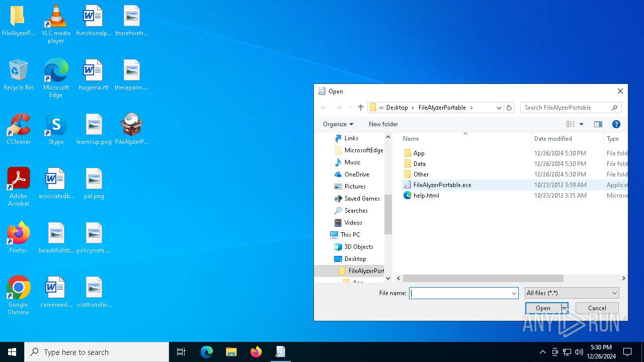The image size is (644, 362).
Task: Open the Windows Start menu
Action: [x=12, y=352]
